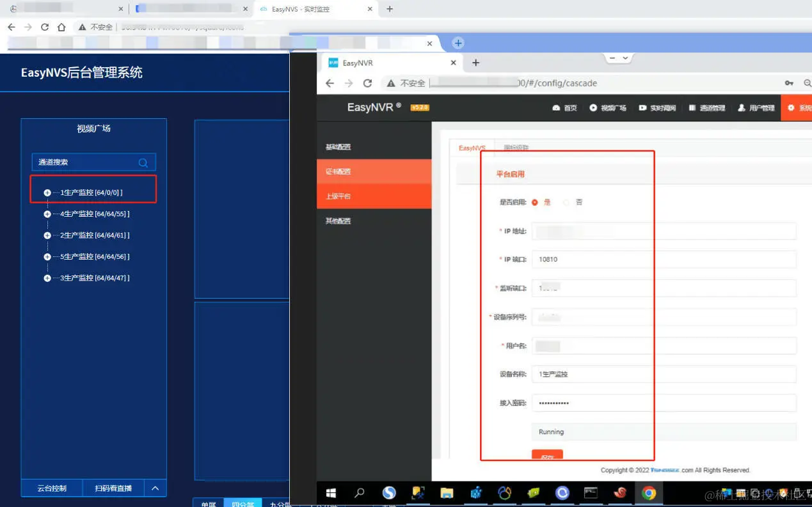Reload the EasyNVR page
812x507 pixels.
tap(367, 83)
